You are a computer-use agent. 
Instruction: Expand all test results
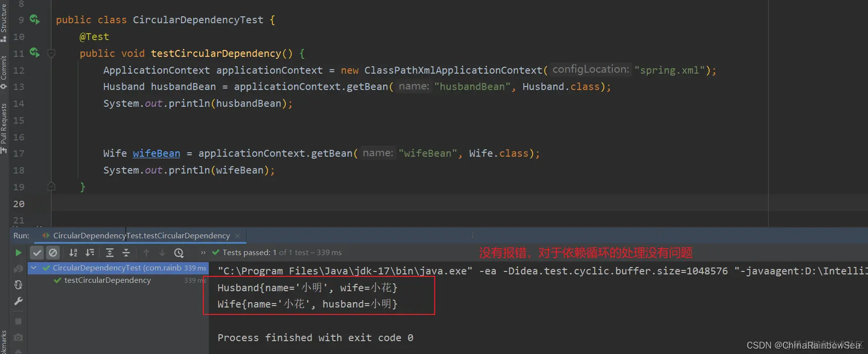(x=110, y=253)
